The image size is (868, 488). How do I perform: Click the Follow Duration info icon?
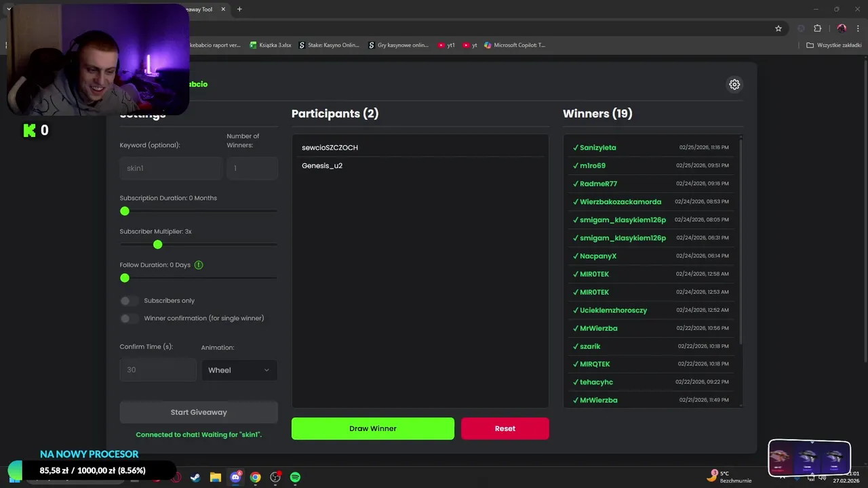pyautogui.click(x=199, y=265)
